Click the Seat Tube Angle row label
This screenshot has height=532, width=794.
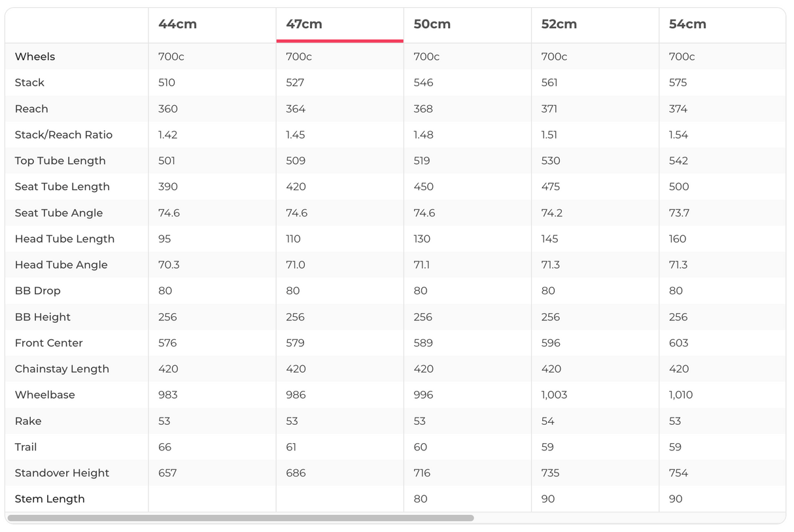click(x=59, y=213)
